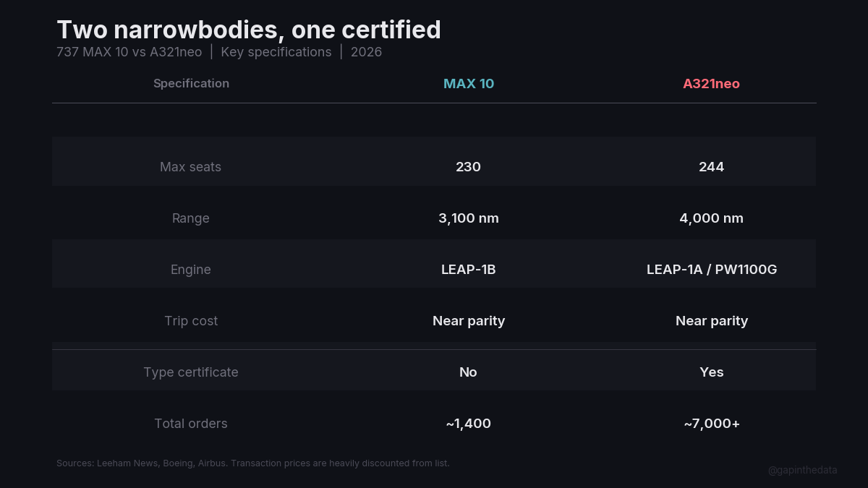Select the 230 seats value
Viewport: 868px width, 488px height.
468,167
